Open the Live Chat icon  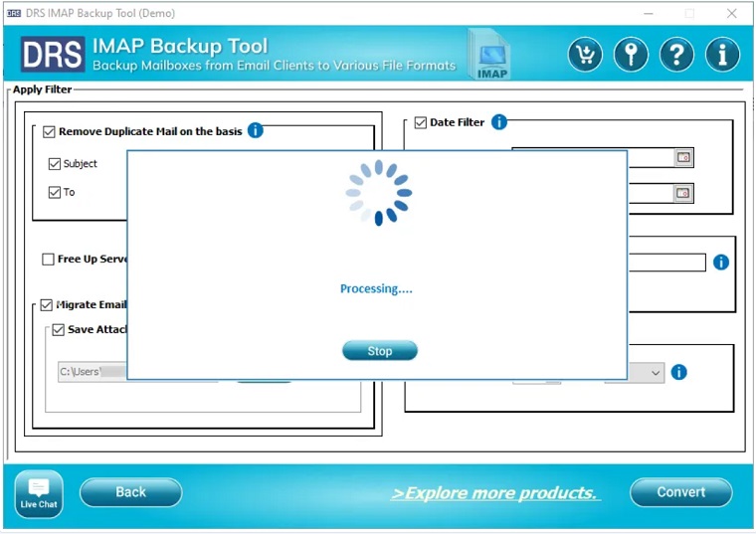click(x=39, y=494)
